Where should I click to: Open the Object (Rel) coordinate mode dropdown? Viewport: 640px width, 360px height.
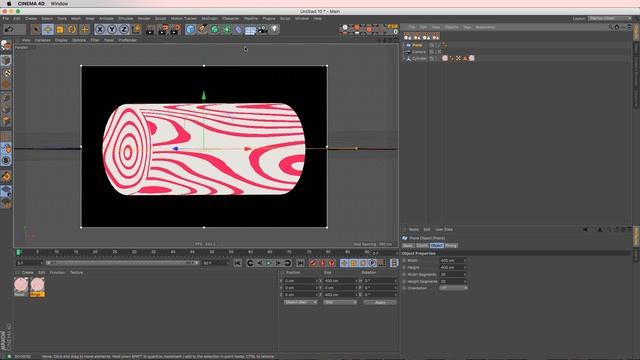tap(300, 302)
